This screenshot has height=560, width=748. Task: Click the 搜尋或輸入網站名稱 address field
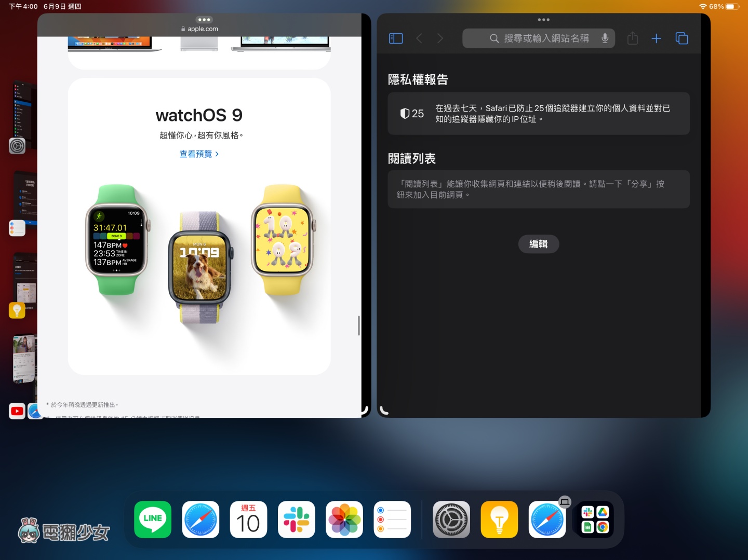tap(539, 38)
